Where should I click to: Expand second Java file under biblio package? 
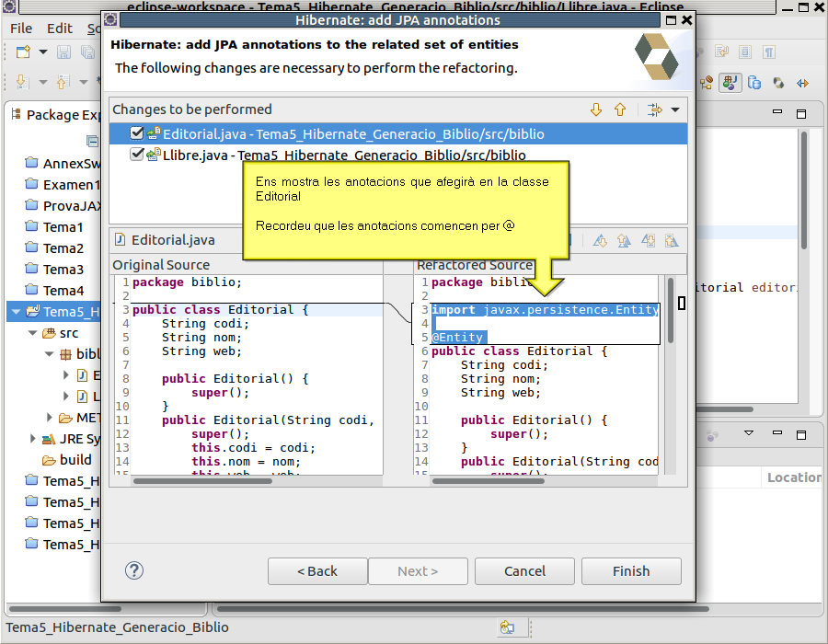(66, 396)
